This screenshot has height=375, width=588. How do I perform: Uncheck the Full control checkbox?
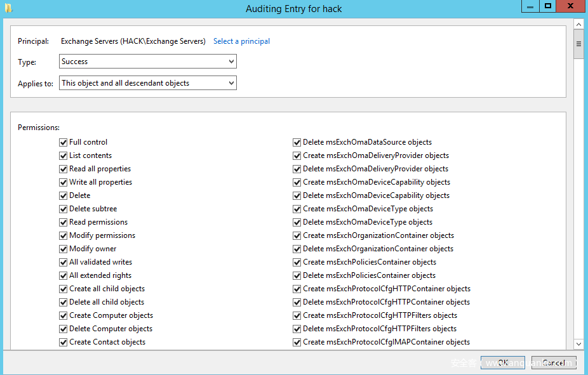(63, 142)
